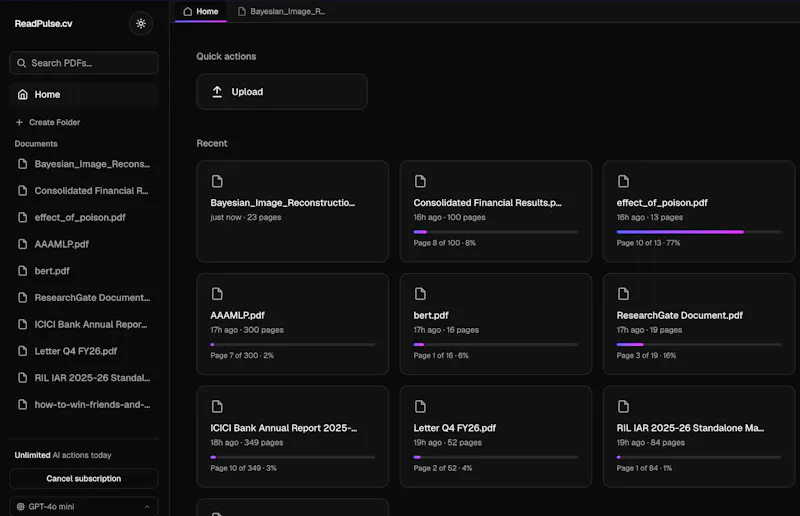The height and width of the screenshot is (516, 800).
Task: Click the AI model icon beside GPT-4o mini
Action: click(20, 507)
